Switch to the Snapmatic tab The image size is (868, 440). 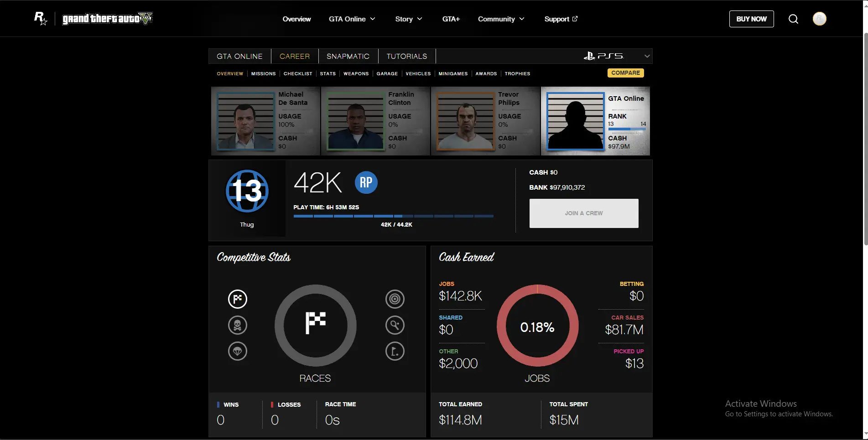348,56
